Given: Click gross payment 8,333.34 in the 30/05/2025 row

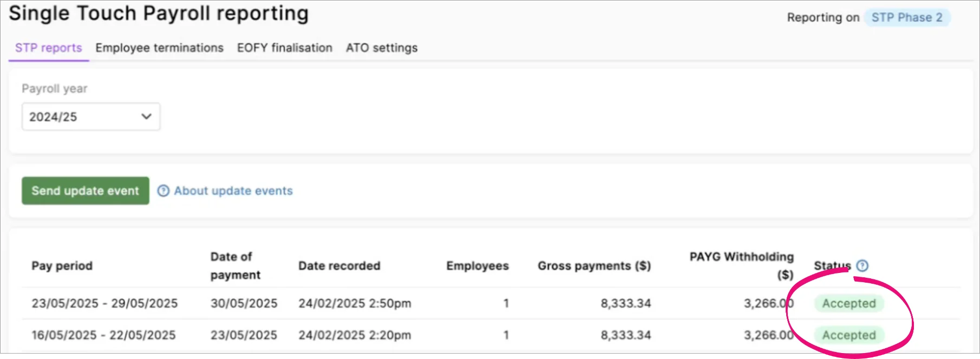Looking at the screenshot, I should pos(625,303).
